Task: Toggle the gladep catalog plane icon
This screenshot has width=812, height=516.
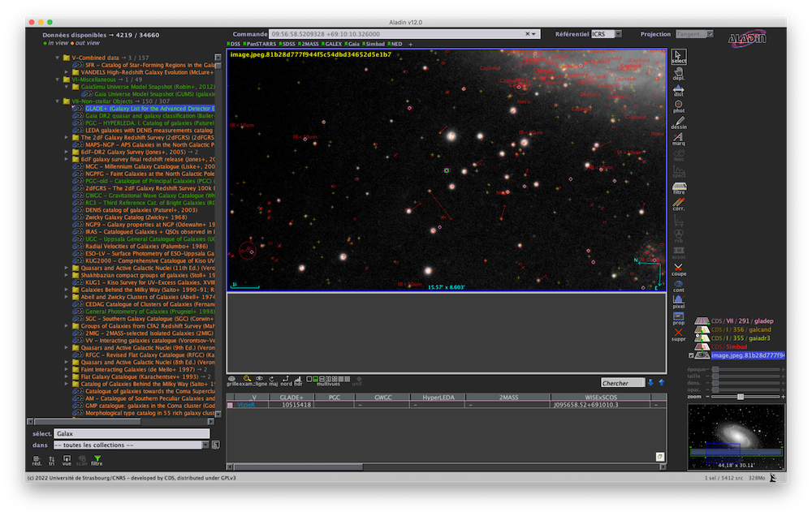Action: point(702,321)
